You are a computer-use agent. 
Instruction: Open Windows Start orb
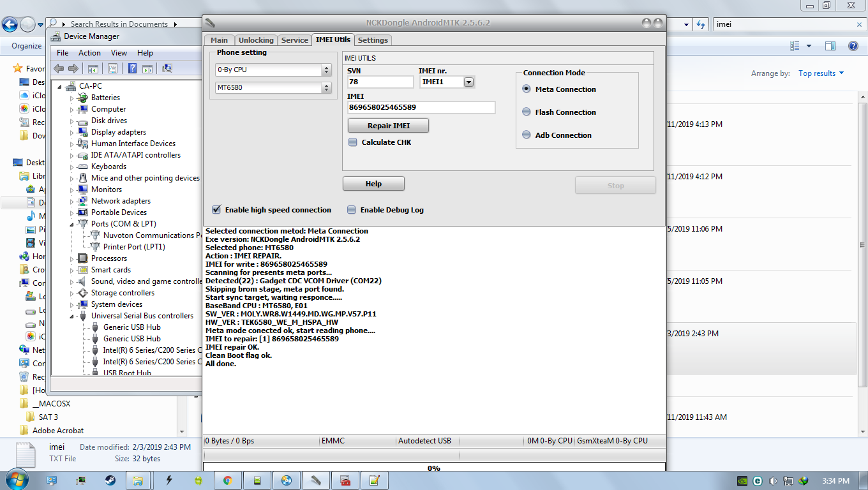16,479
